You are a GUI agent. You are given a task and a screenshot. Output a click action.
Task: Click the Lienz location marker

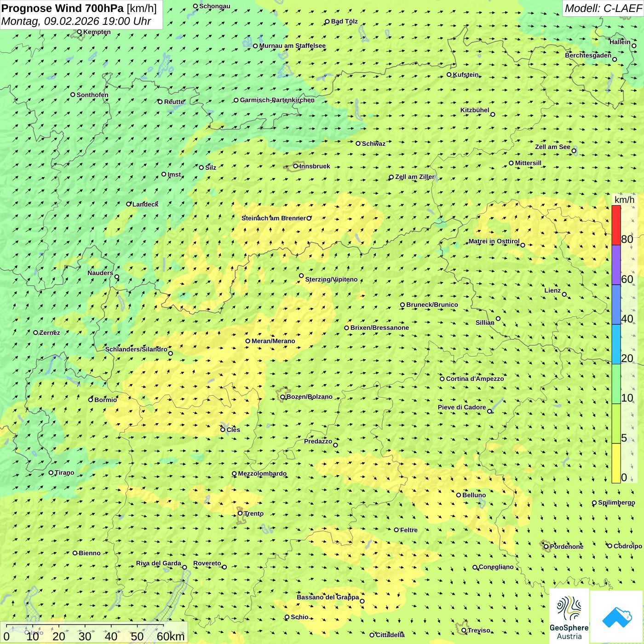564,294
